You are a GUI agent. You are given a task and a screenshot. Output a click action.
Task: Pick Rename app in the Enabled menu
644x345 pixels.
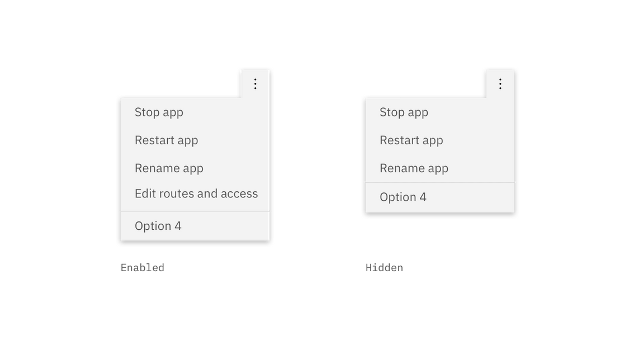click(x=195, y=168)
